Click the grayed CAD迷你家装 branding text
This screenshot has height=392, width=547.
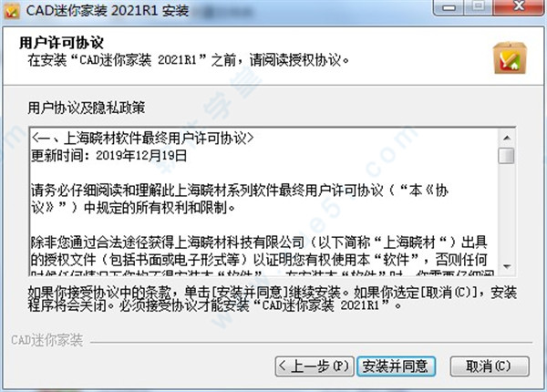(x=47, y=340)
